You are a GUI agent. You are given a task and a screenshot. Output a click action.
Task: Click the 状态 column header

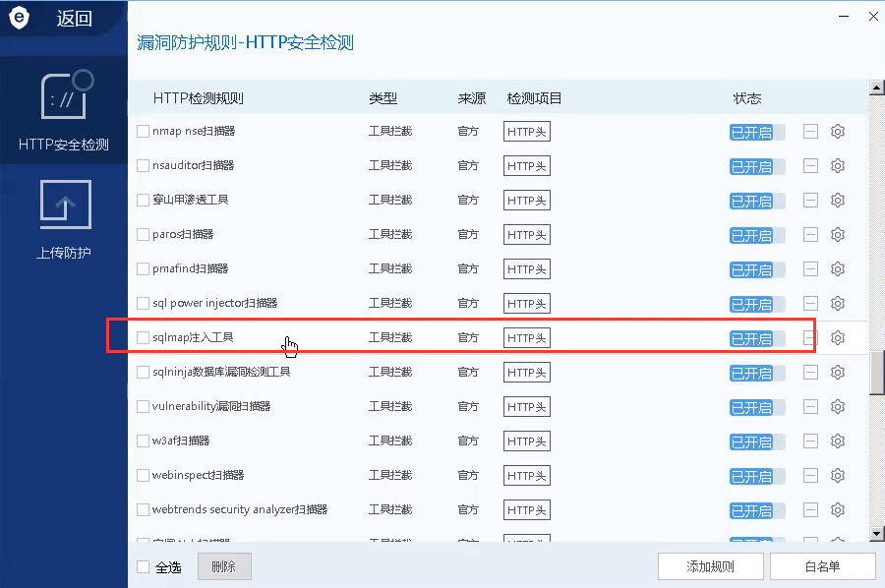746,98
